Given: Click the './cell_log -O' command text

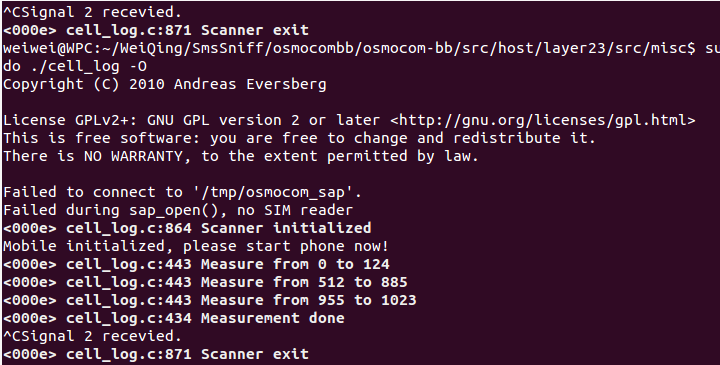Looking at the screenshot, I should click(x=89, y=67).
